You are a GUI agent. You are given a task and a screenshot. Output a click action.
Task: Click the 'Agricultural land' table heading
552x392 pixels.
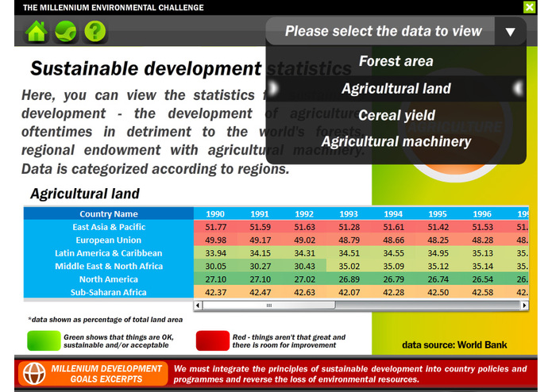click(x=85, y=194)
